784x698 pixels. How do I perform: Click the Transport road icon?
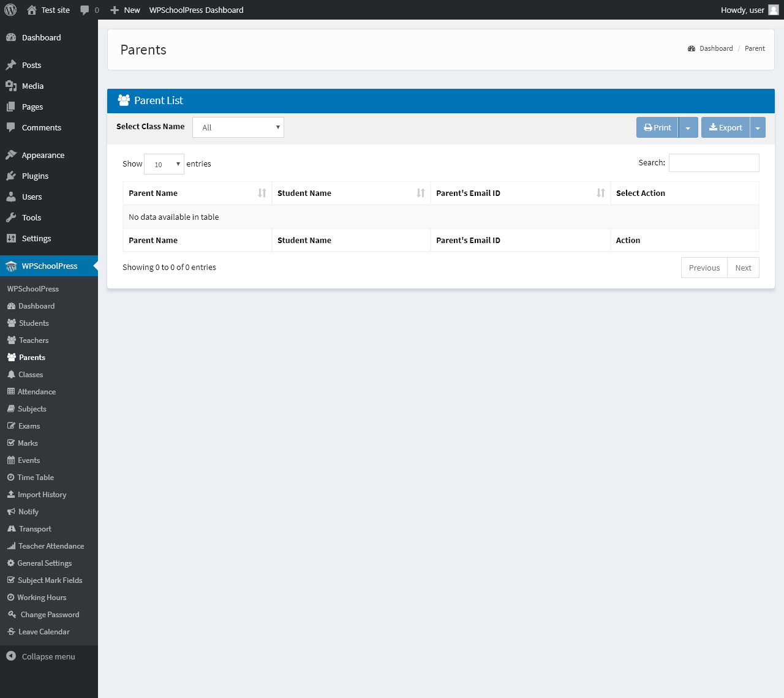click(12, 529)
